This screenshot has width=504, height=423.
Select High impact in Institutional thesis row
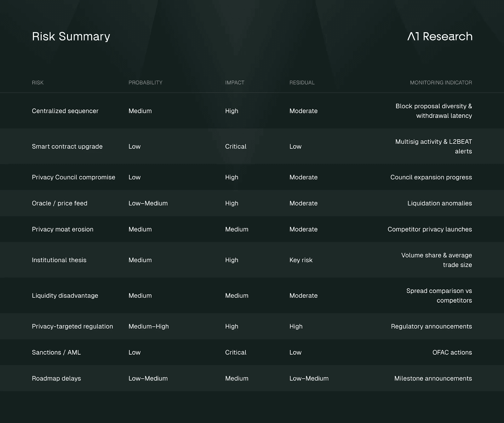pos(232,260)
